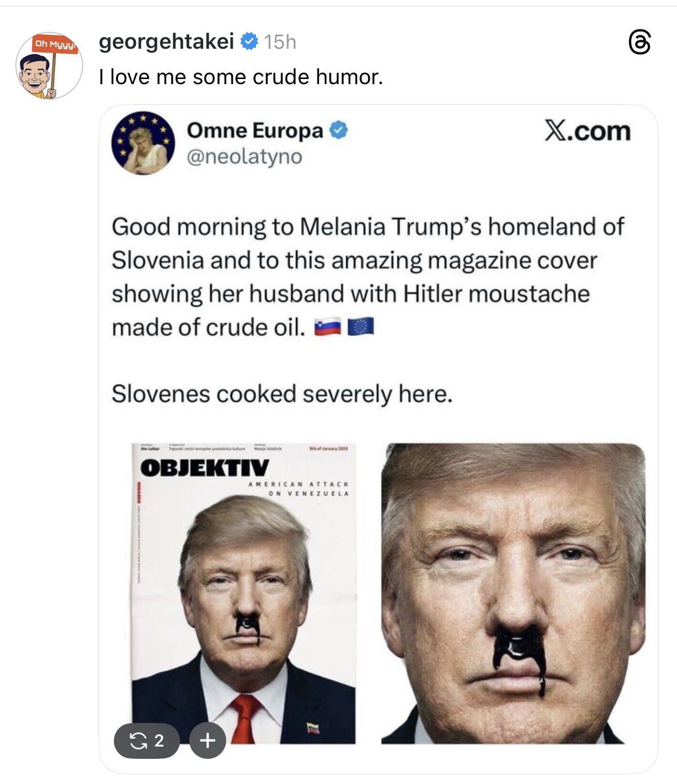Open the Omne Europa display name

click(255, 131)
